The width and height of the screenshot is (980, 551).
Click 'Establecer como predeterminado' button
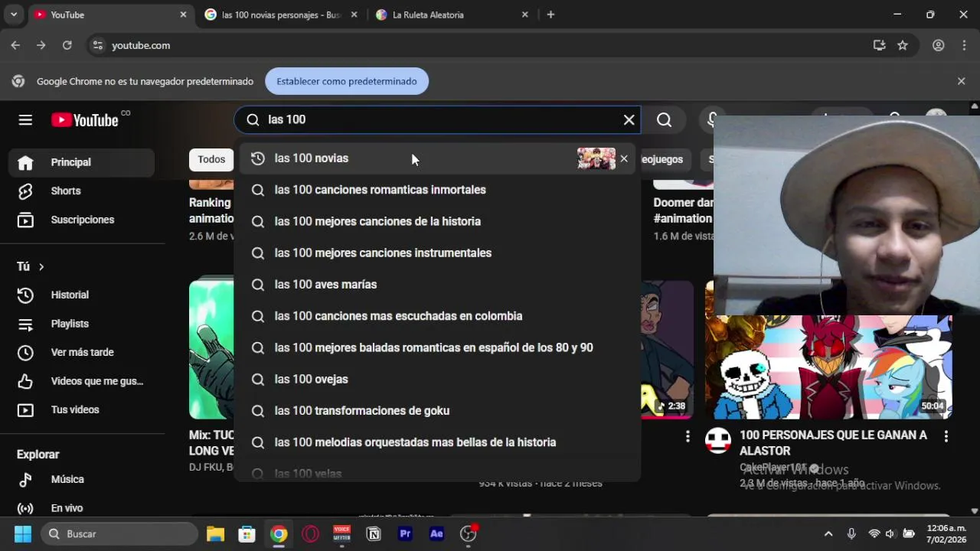347,81
